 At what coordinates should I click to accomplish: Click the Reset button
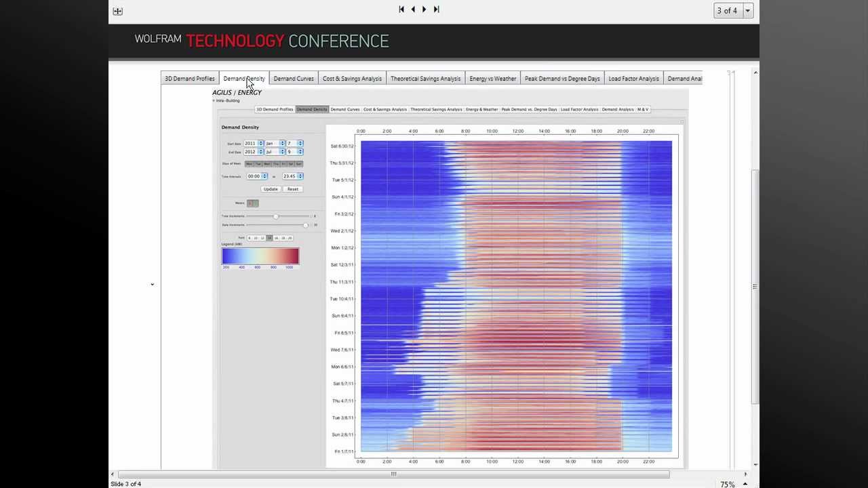click(293, 189)
